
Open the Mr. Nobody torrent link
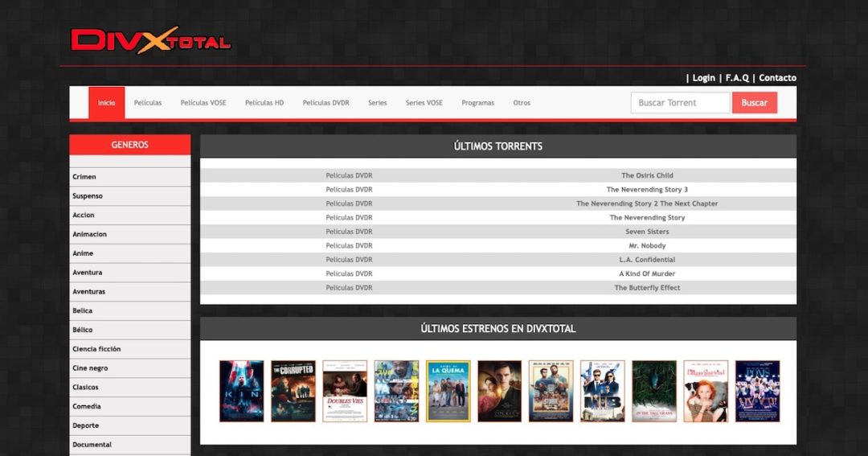[x=647, y=245]
